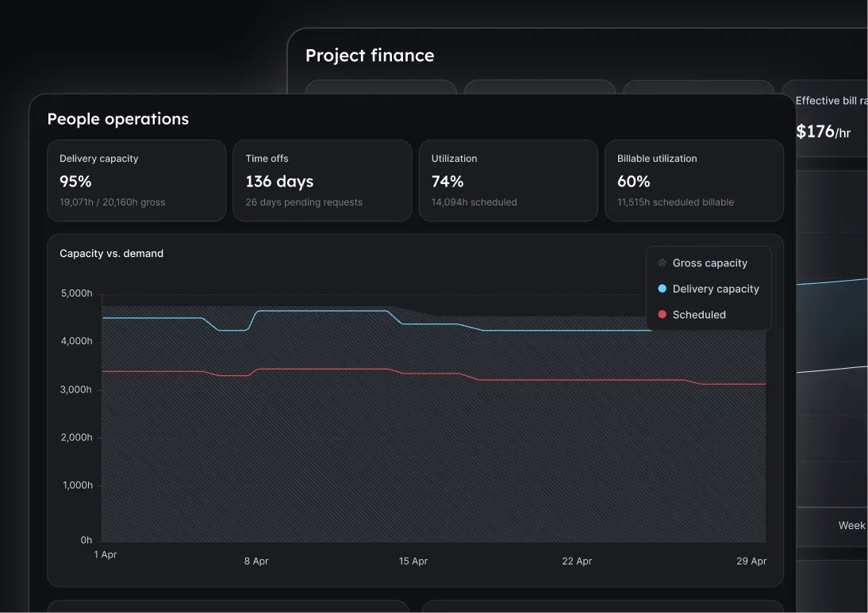Click the Week label in finance chart
Screen dimensions: 868x613
click(851, 526)
